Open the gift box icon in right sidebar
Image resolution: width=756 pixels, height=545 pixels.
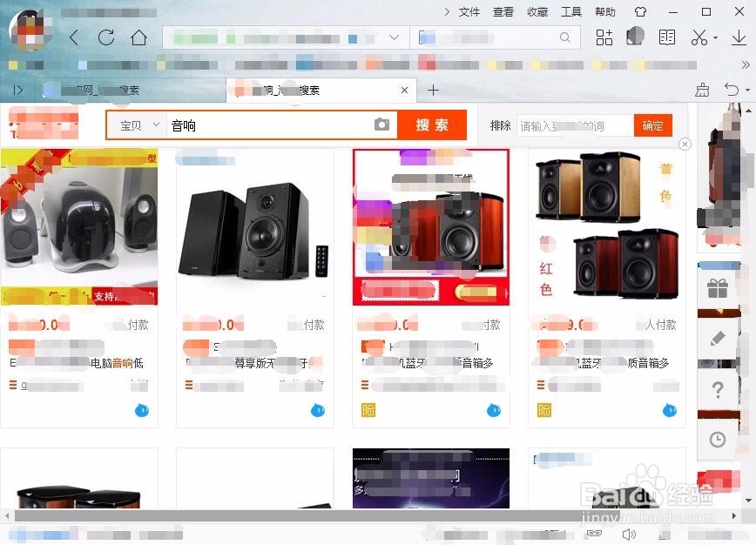coord(718,289)
